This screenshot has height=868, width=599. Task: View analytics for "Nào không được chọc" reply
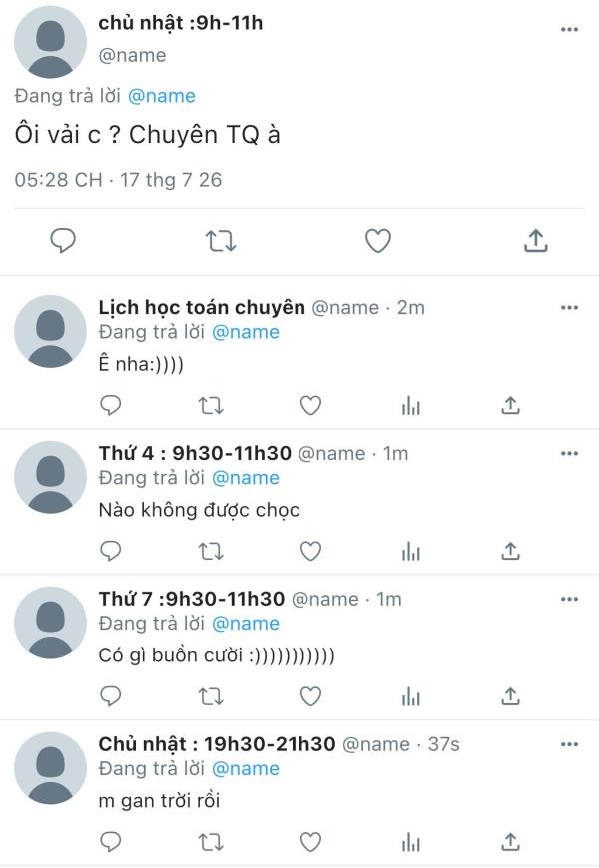[411, 552]
